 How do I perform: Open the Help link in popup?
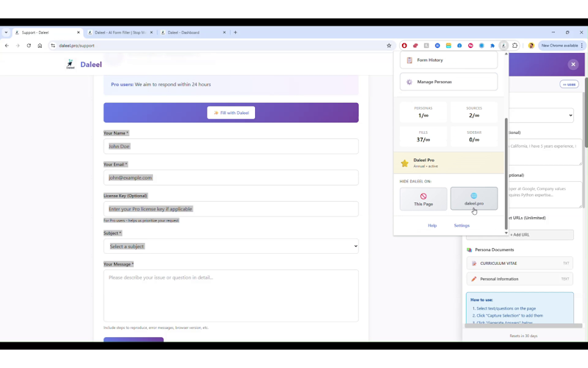coord(432,226)
